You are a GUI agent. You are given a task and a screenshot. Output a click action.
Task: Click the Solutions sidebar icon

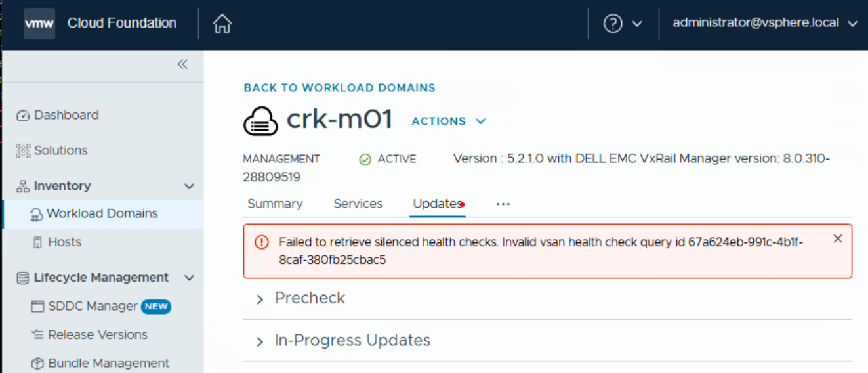click(x=23, y=151)
